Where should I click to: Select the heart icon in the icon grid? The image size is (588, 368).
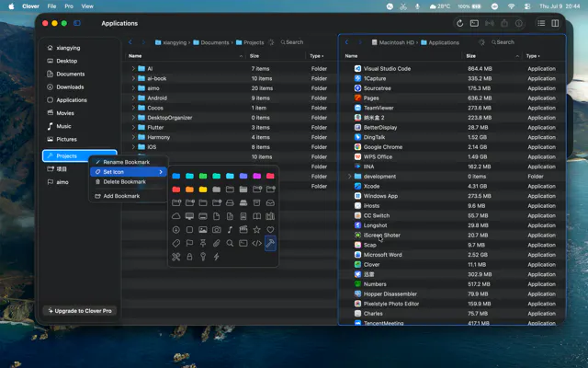270,230
